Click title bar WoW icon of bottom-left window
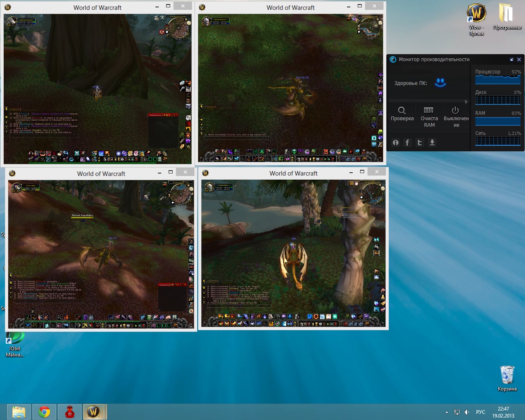 click(12, 173)
